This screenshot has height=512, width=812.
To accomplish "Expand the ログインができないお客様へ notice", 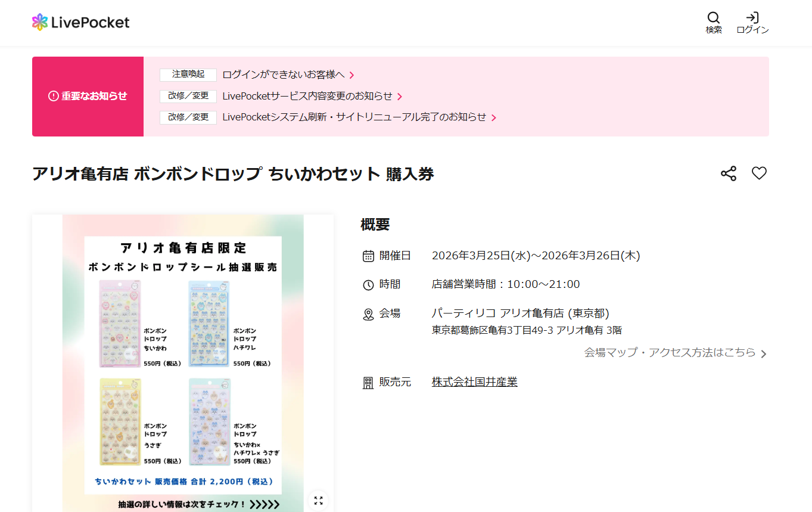I will point(287,75).
